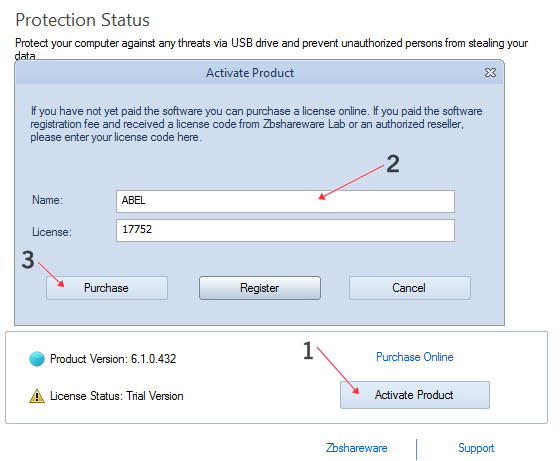Click the license code instructions text

[x=256, y=124]
